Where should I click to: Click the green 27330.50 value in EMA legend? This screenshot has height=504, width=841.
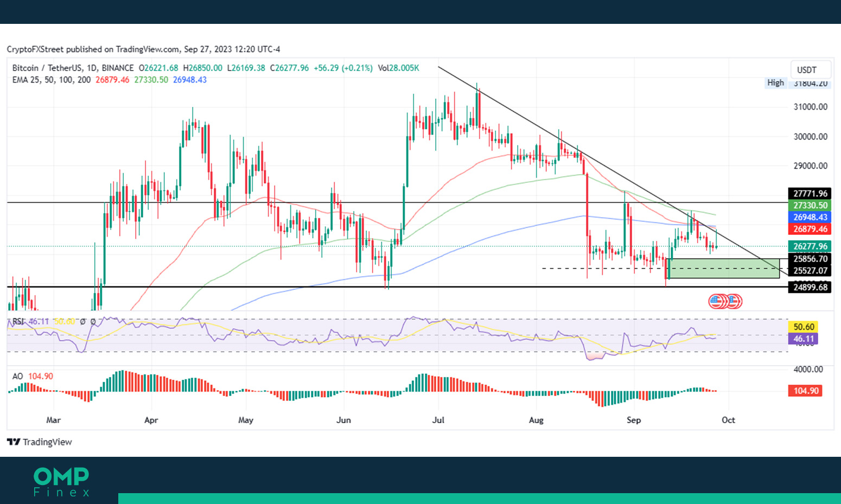[x=151, y=80]
